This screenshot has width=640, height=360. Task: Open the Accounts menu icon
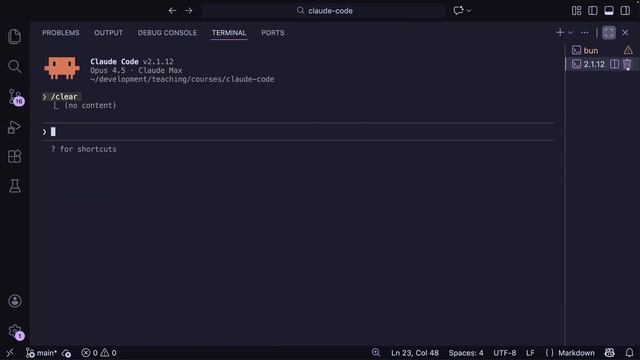click(x=15, y=301)
